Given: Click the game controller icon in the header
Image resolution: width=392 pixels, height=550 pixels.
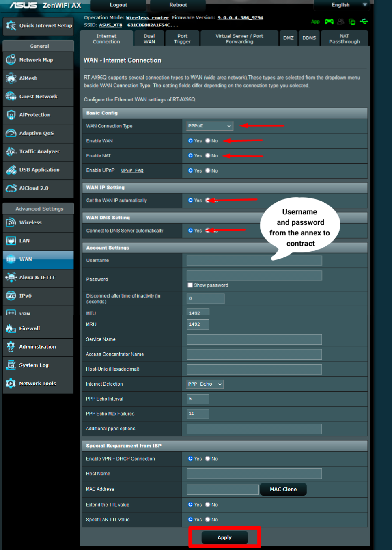Looking at the screenshot, I should (x=329, y=22).
